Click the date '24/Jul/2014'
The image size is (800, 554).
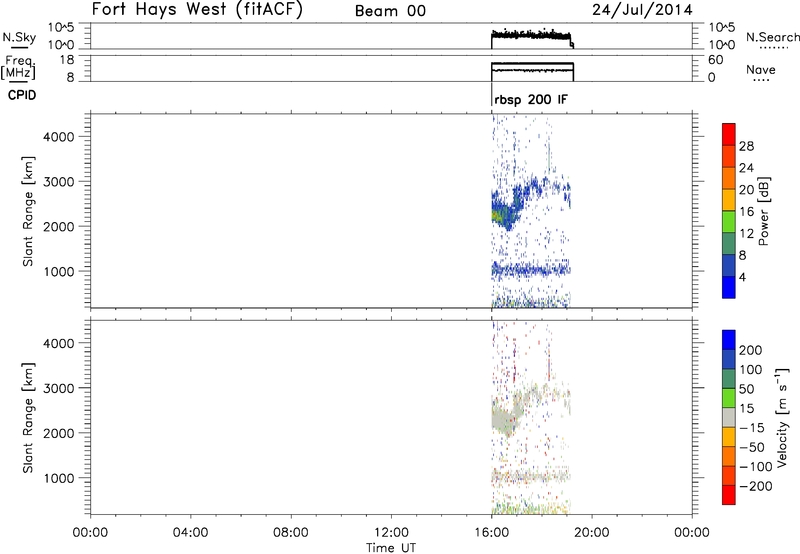point(642,10)
